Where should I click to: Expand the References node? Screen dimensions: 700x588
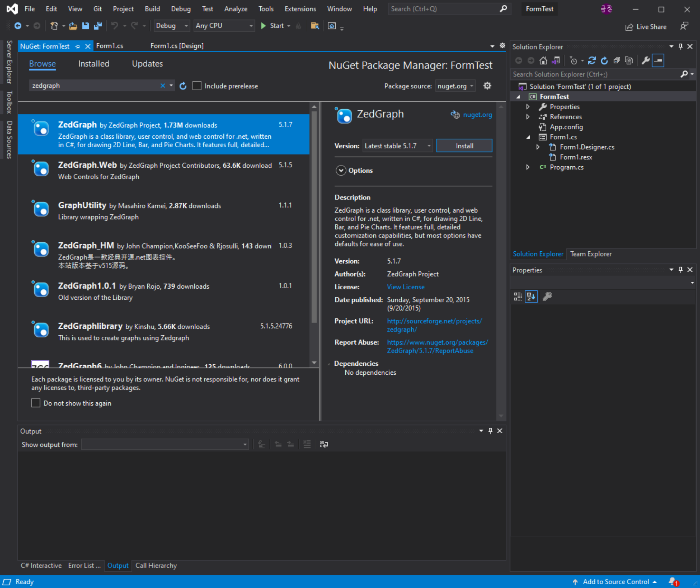tap(528, 117)
